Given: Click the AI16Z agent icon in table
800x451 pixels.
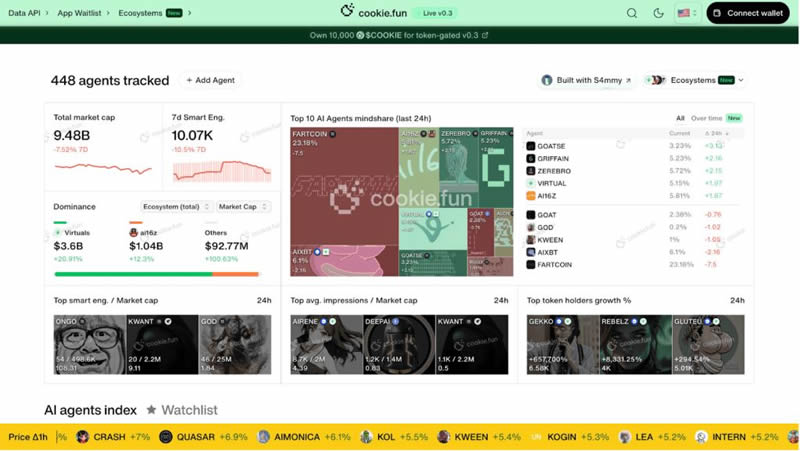Looking at the screenshot, I should tap(531, 196).
